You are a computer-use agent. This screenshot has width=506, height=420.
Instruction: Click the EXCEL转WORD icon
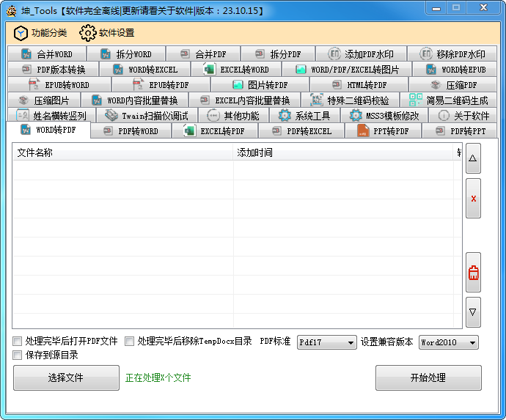[x=210, y=70]
